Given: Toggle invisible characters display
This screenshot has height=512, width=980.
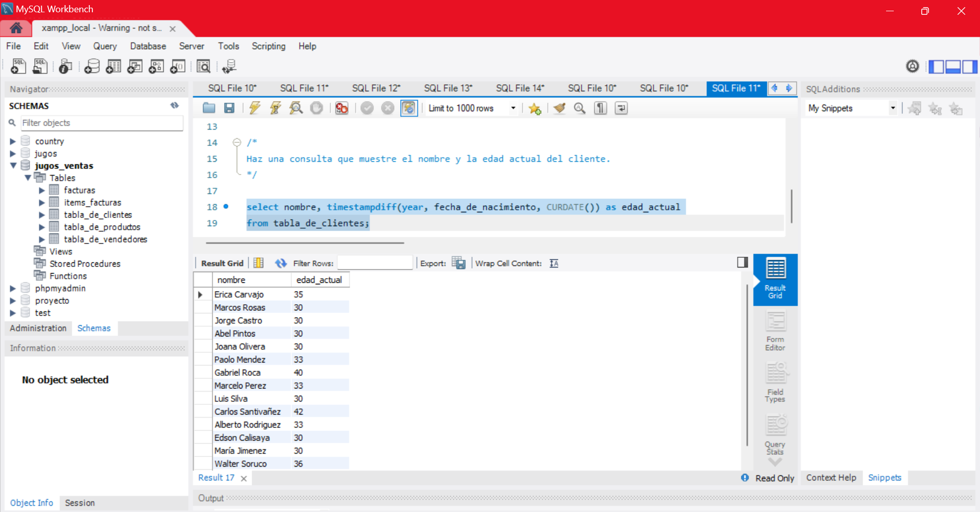Looking at the screenshot, I should click(x=601, y=108).
